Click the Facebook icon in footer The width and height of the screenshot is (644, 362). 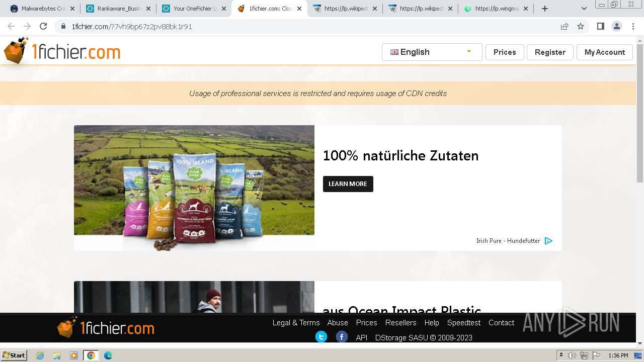tap(342, 337)
